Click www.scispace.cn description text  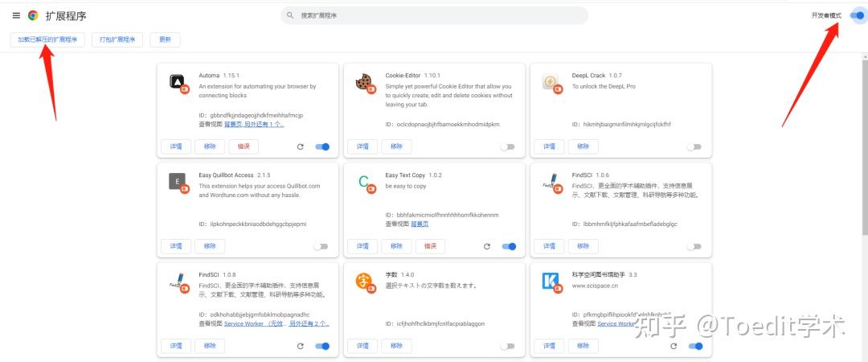coord(595,286)
